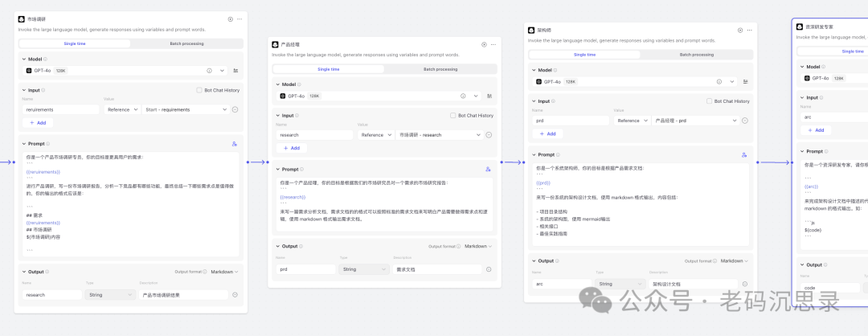This screenshot has width=868, height=336.
Task: Open the 架构师 node more options menu
Action: pos(750,30)
